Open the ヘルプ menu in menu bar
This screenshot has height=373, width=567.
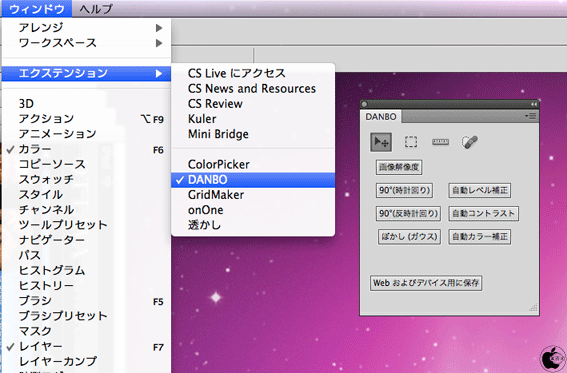point(96,9)
